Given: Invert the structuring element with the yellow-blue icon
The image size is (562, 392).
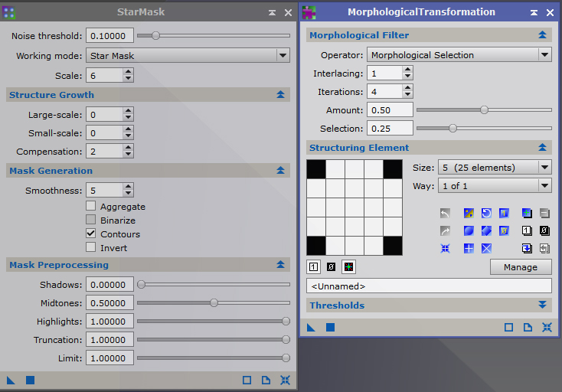Looking at the screenshot, I should coord(469,214).
